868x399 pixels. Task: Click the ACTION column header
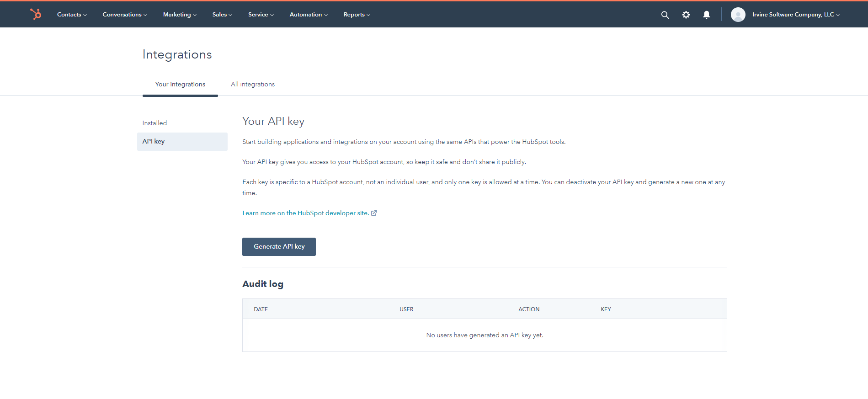[x=529, y=309]
